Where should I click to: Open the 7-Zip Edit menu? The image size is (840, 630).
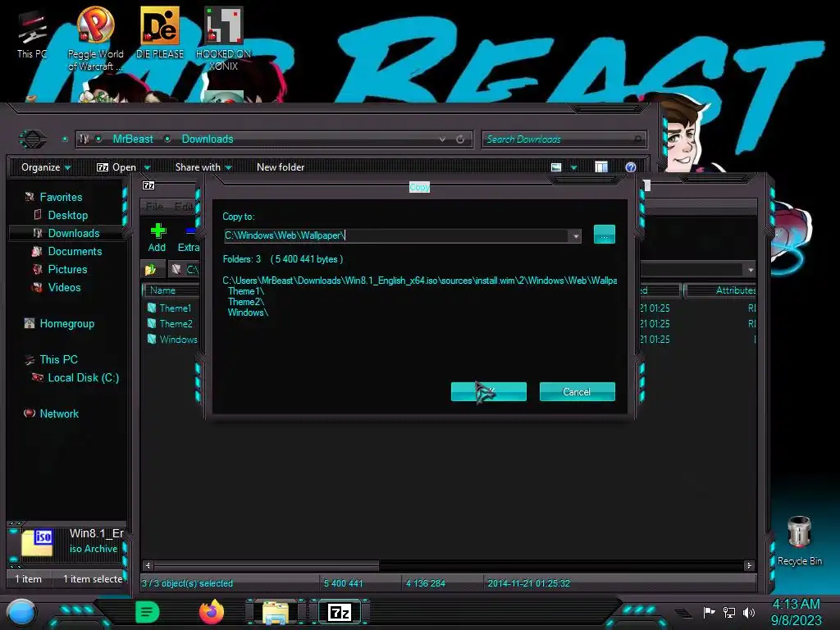[x=184, y=206]
